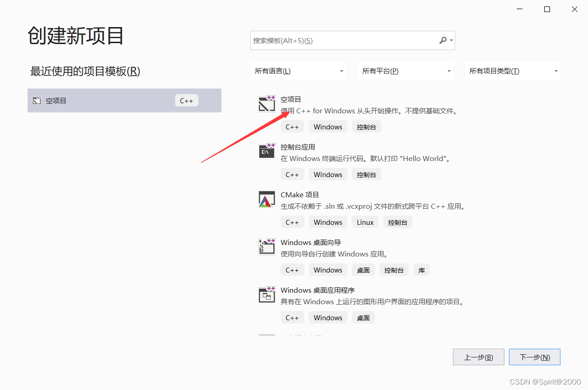The image size is (588, 390).
Task: Click the 空项目 template icon in the list
Action: click(x=266, y=104)
